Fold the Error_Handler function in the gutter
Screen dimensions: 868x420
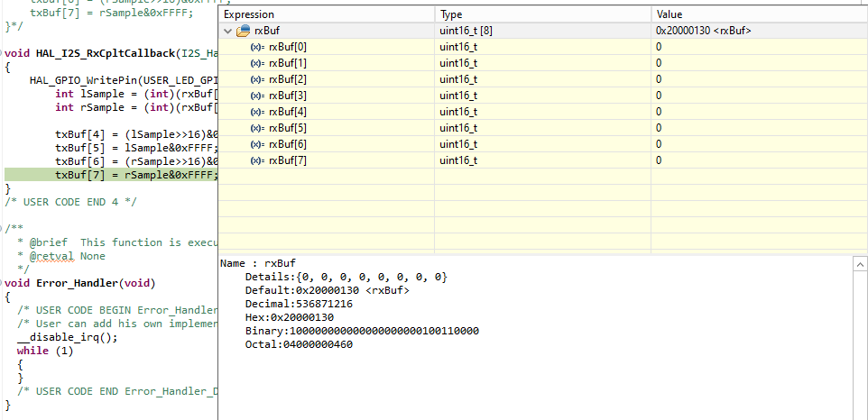[x=3, y=283]
